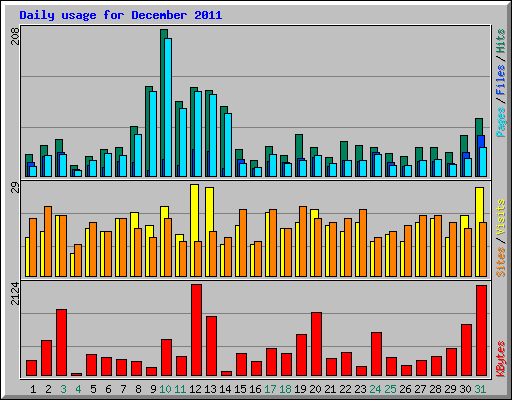
Task: Click the Visits legend label
Action: [x=501, y=217]
